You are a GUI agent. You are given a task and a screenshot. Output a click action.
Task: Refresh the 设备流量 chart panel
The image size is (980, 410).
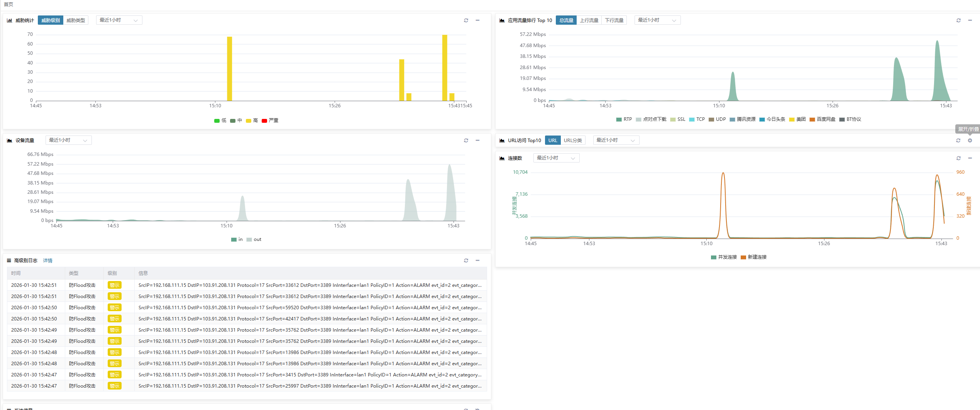466,141
